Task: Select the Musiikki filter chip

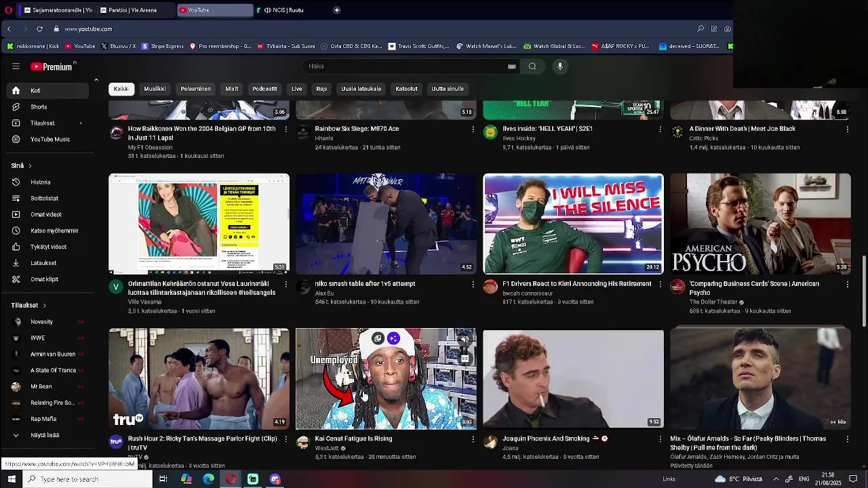Action: pos(155,89)
